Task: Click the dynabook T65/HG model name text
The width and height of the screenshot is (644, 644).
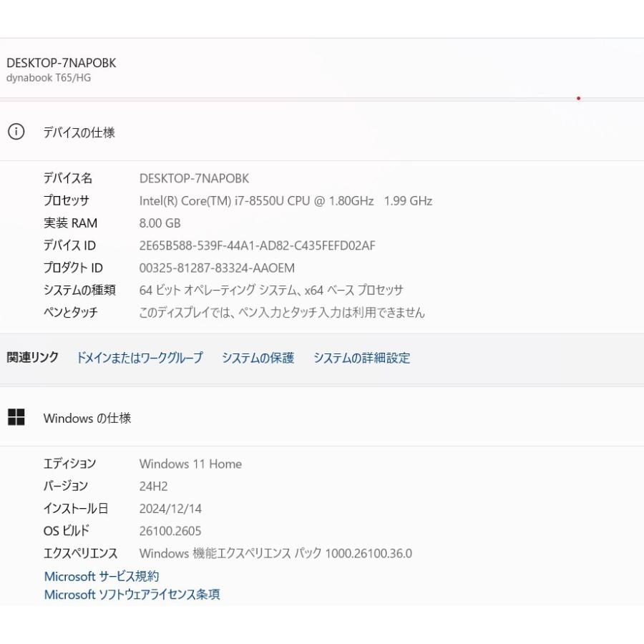Action: coord(49,78)
